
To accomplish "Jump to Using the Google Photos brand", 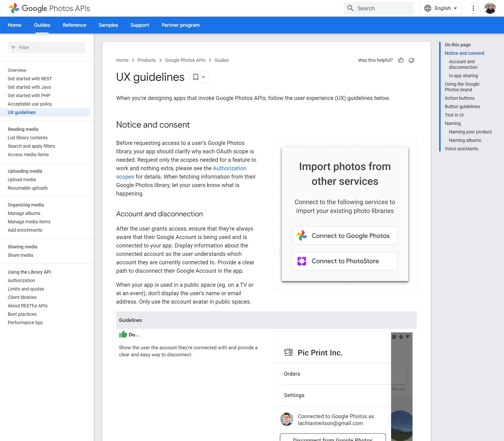I will click(462, 87).
